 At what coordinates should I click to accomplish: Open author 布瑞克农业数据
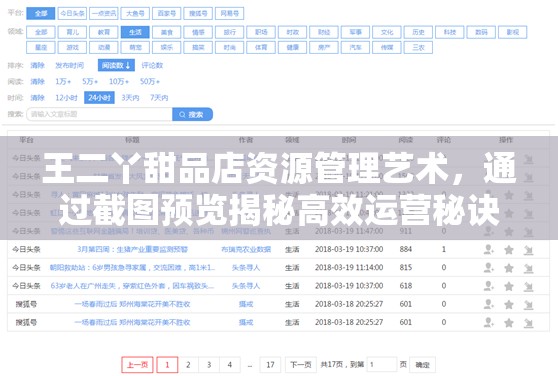(246, 250)
